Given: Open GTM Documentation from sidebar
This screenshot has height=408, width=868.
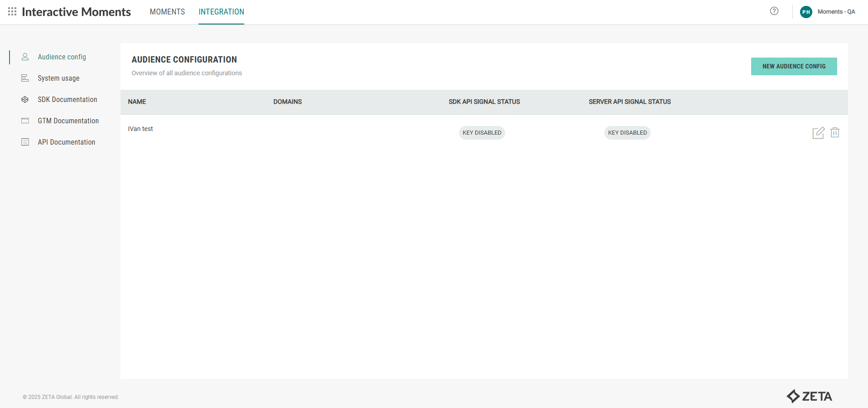Looking at the screenshot, I should coord(68,121).
